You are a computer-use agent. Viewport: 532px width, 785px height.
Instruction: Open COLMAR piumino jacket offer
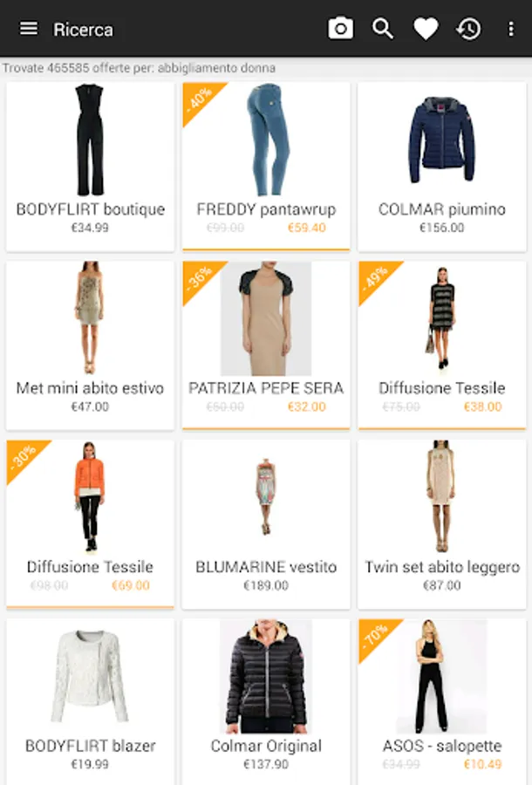(x=442, y=167)
